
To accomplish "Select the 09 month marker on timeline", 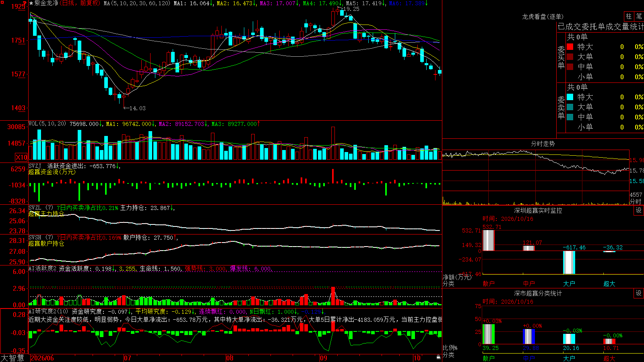I will [x=324, y=358].
